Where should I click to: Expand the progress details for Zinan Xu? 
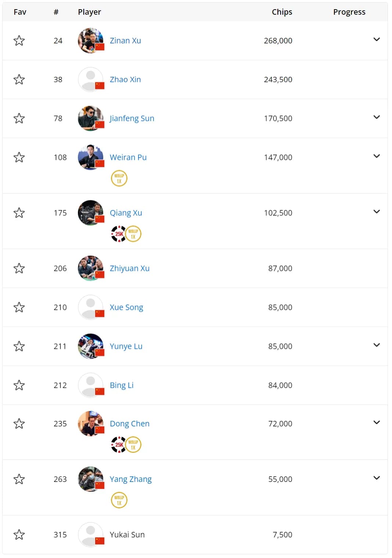[x=377, y=39]
